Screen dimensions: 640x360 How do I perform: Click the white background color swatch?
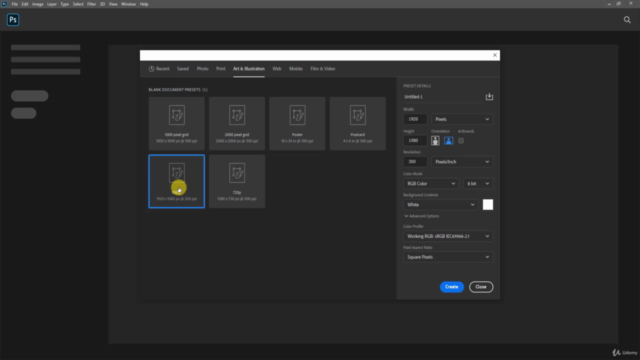coord(488,205)
